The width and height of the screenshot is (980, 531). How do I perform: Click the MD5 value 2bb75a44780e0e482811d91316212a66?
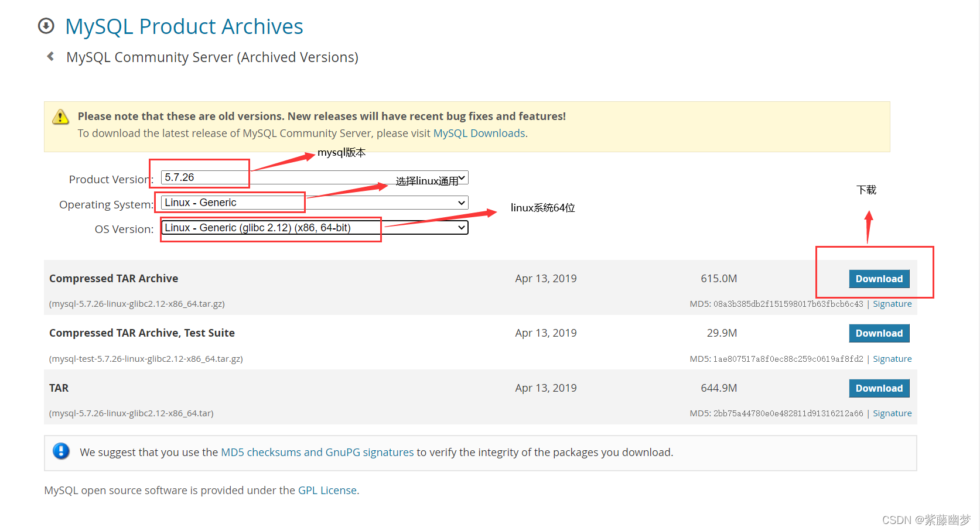coord(788,413)
